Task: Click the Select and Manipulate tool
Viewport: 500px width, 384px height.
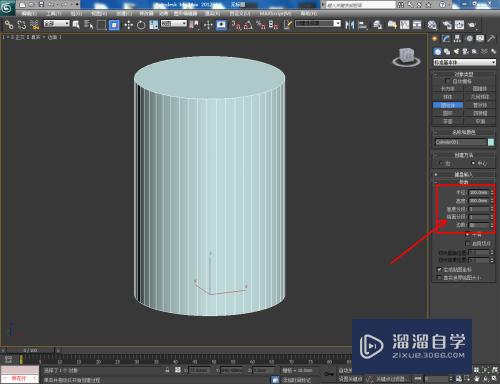Action: click(208, 25)
